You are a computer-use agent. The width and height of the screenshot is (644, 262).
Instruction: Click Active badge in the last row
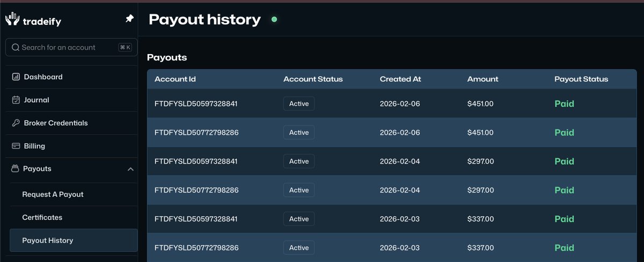(299, 248)
